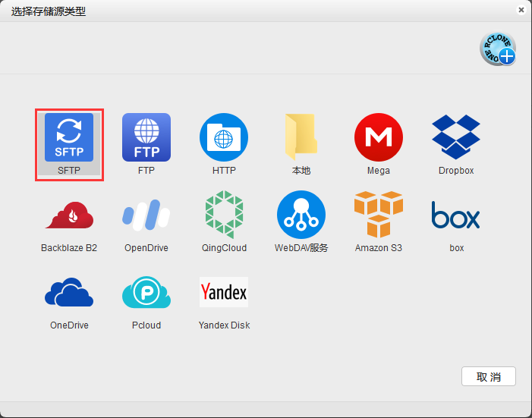Select the Dropbox icon
This screenshot has width=532, height=418.
(455, 137)
